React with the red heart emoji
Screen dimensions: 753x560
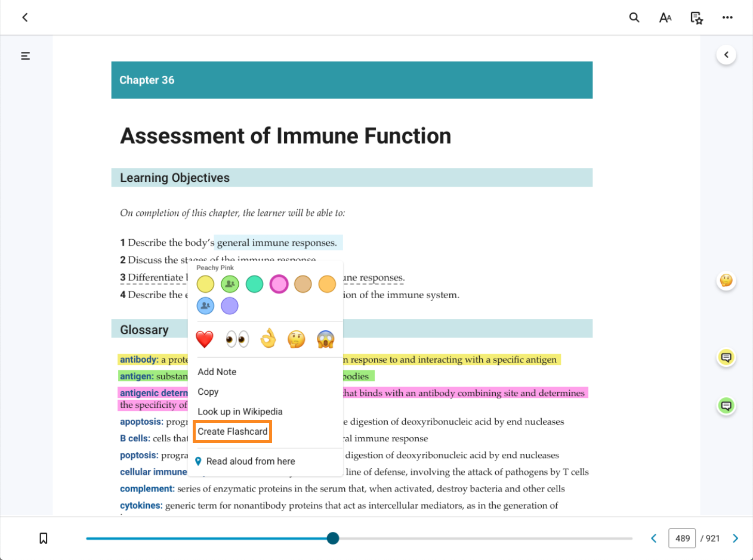(x=205, y=339)
